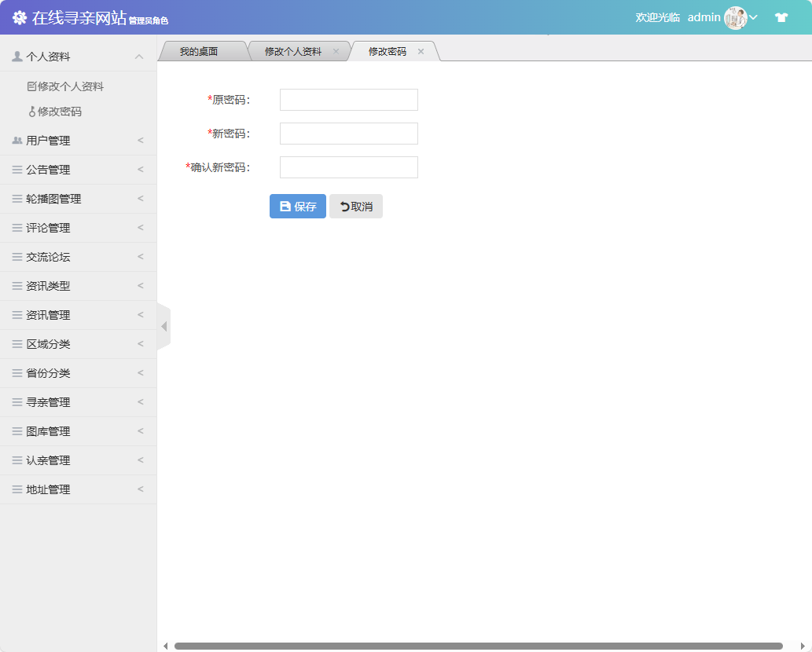Click the 原密码 input field
Screen dimensions: 812x652
click(348, 99)
